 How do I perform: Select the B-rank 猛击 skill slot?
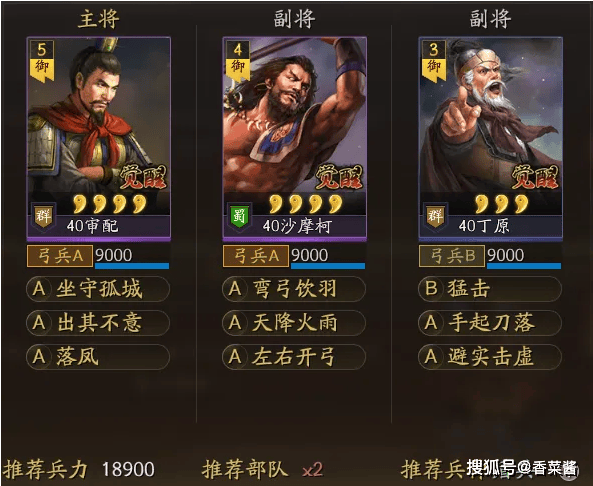490,289
